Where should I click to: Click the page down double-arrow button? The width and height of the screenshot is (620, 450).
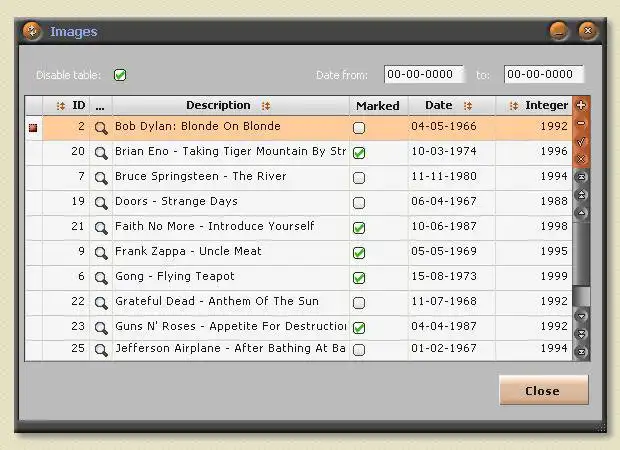[x=581, y=334]
